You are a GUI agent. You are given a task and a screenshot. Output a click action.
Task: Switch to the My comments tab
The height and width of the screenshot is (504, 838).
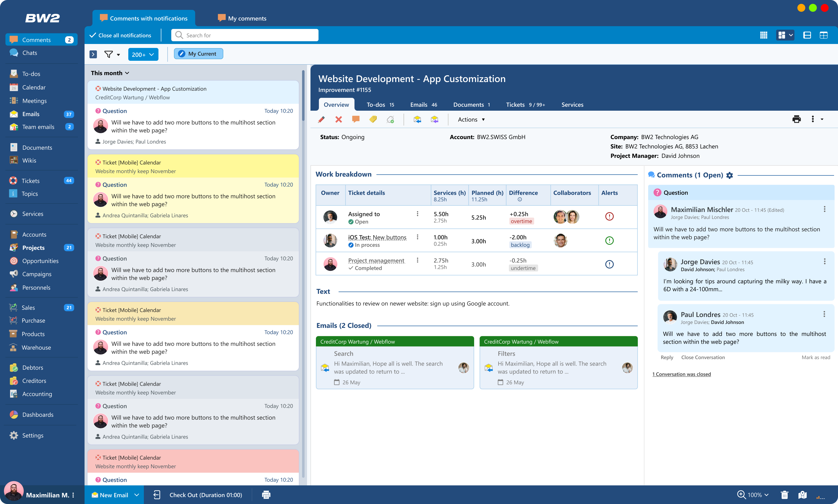click(x=242, y=18)
